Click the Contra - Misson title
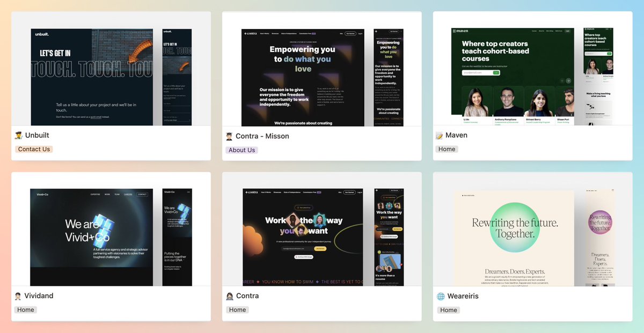Viewport: 644px width, 333px height. coord(262,136)
